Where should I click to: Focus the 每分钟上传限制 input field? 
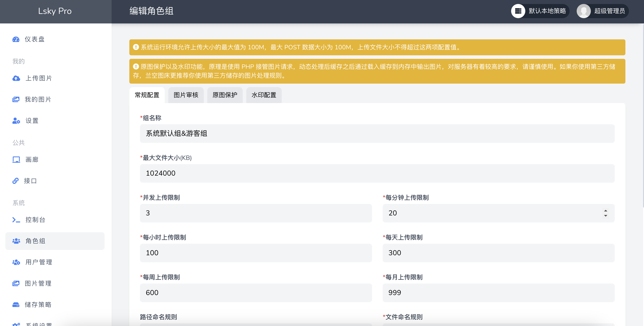(499, 213)
